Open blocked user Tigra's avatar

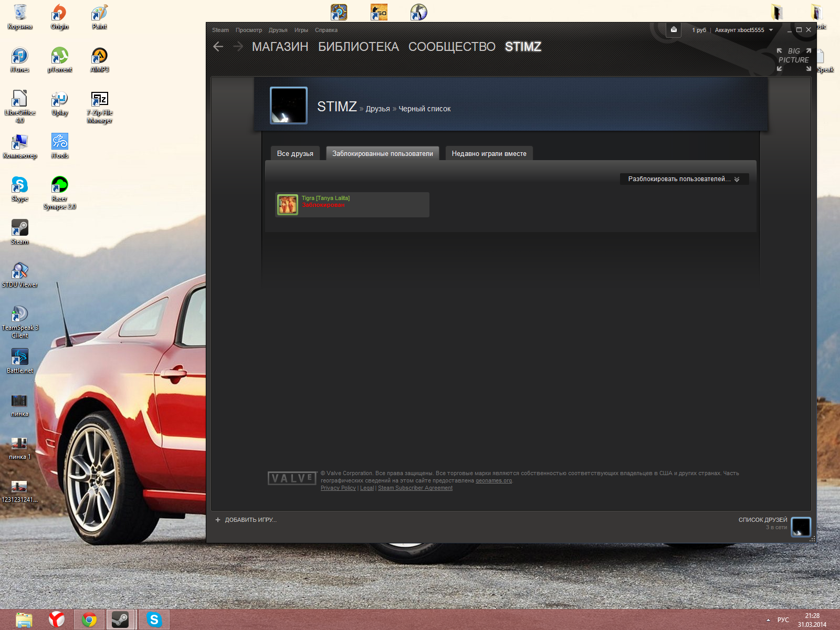coord(287,205)
